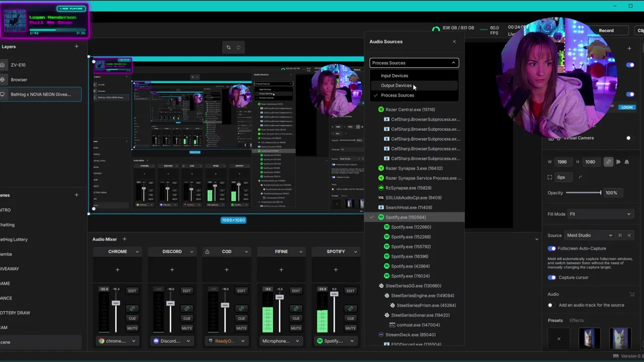644x362 pixels.
Task: Mute the FIFINE channel
Action: 296,328
